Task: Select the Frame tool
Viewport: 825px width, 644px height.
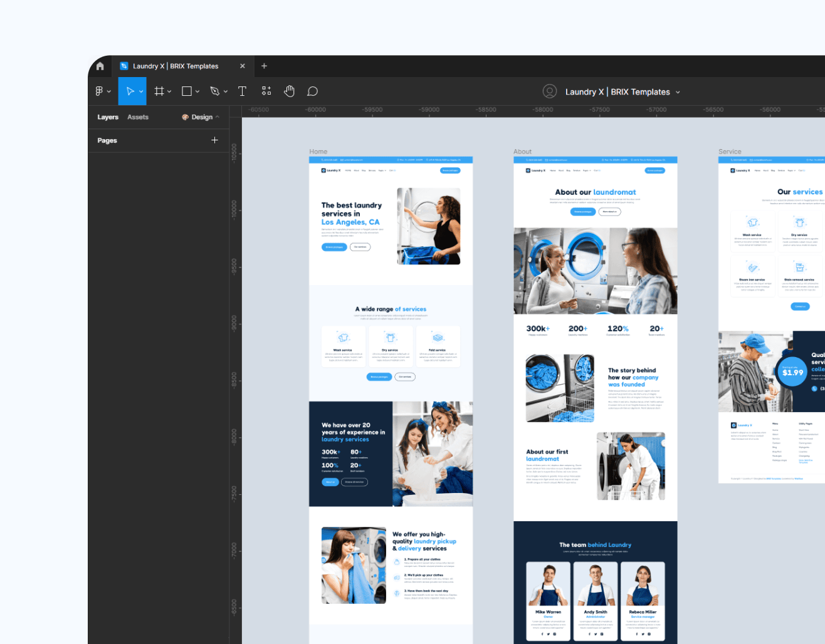Action: [x=158, y=91]
